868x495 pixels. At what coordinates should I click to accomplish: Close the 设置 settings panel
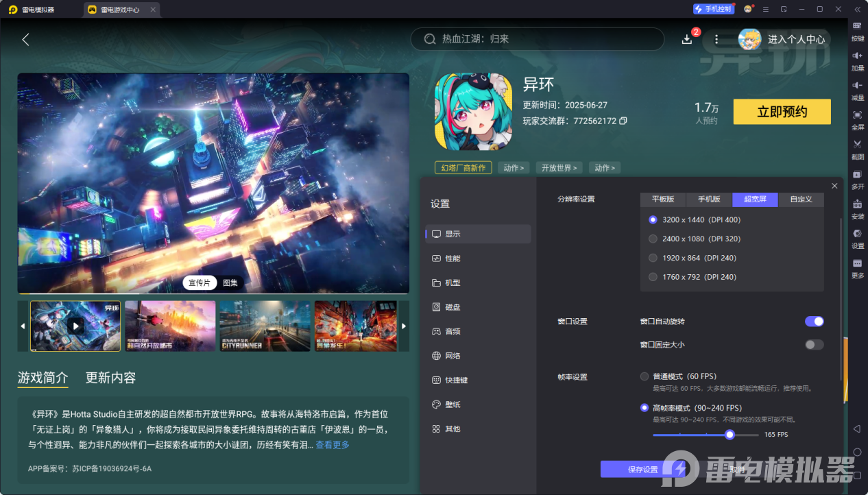834,186
